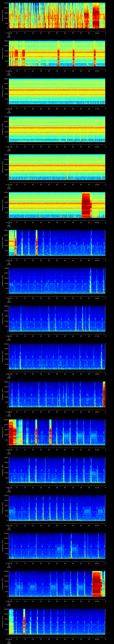Click the spectrogram panel starting at 15:41:05

[x=57, y=129]
